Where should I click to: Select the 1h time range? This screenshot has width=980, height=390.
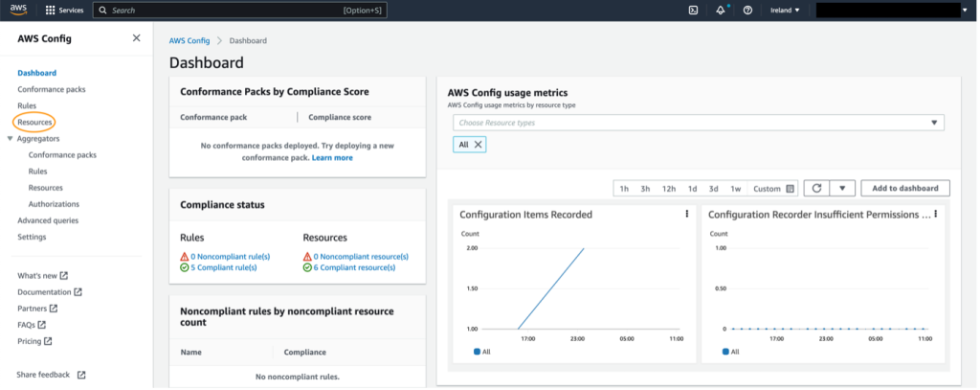pos(624,189)
